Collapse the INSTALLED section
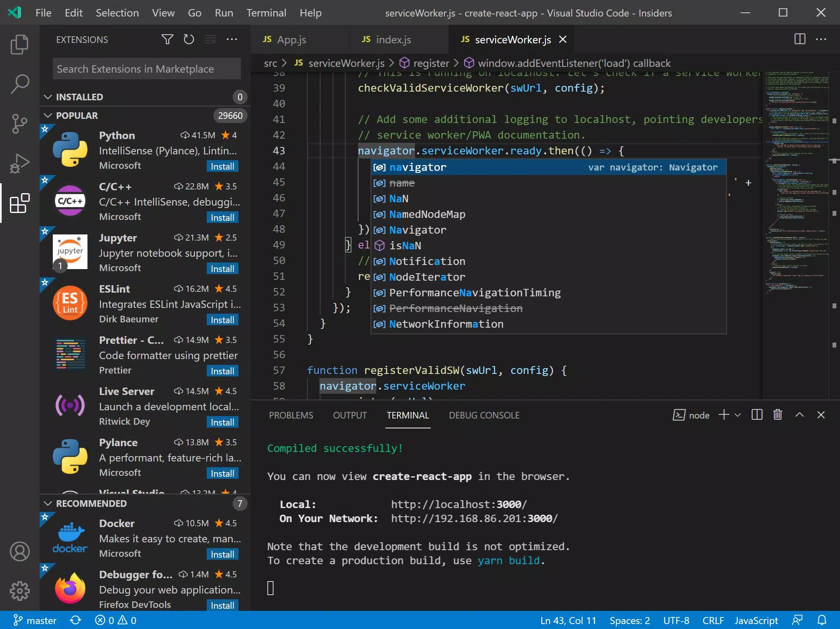This screenshot has width=840, height=629. point(48,97)
